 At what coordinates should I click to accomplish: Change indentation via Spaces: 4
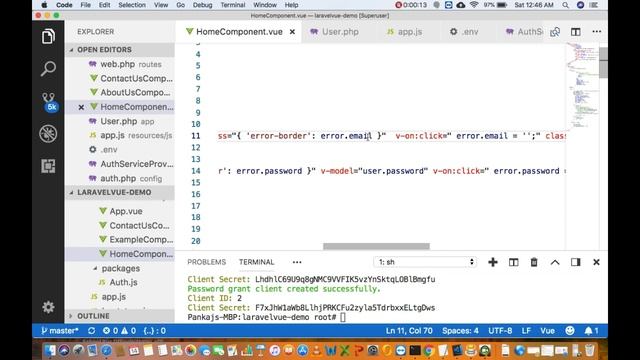tap(460, 331)
